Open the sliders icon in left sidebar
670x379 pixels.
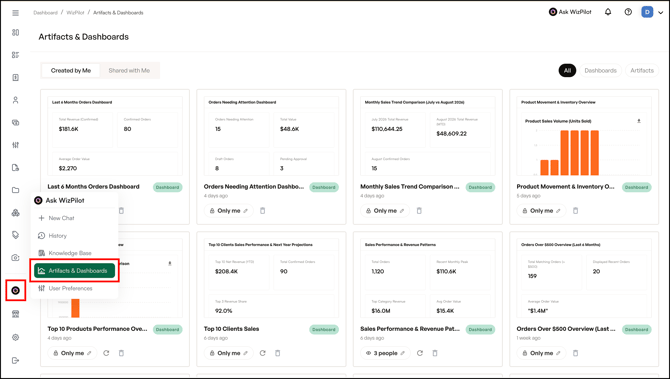tap(15, 145)
